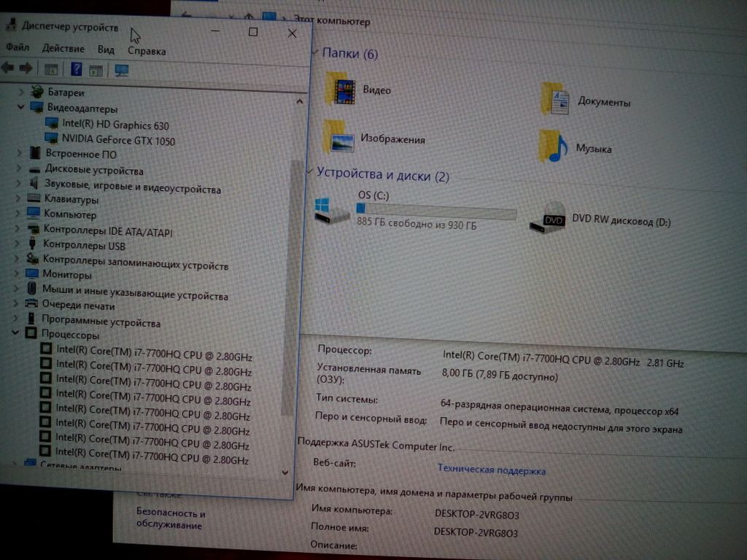Click the Контроллеры запоминающих устройств icon
The height and width of the screenshot is (560, 747).
pos(32,259)
